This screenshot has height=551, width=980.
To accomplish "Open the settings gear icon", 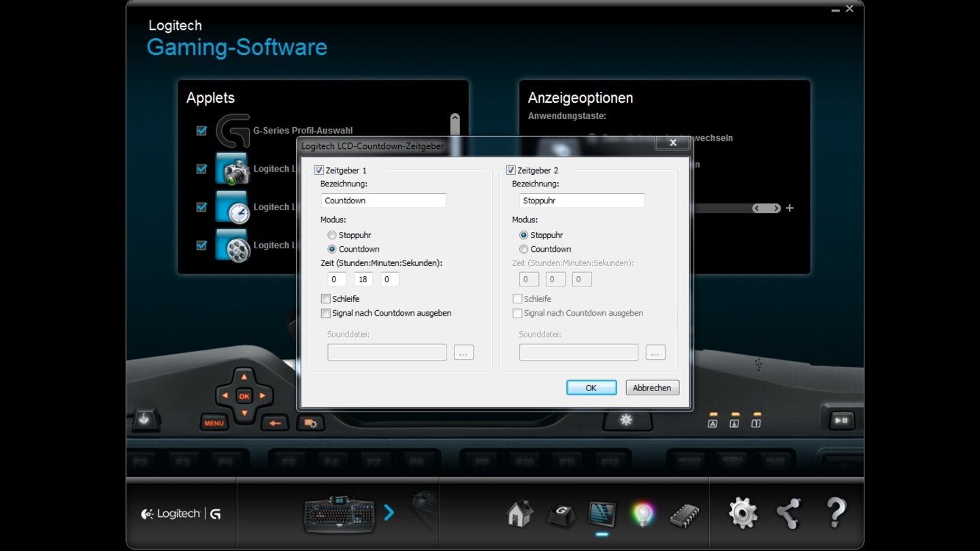I will [x=742, y=513].
